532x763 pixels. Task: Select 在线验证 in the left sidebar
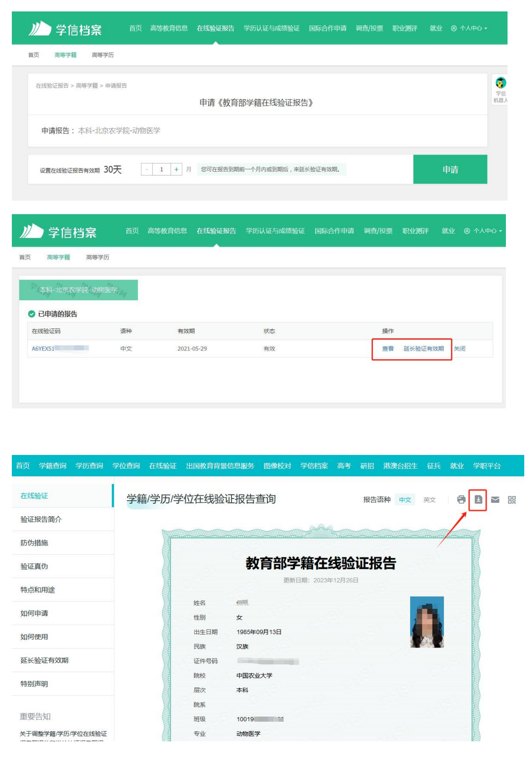[x=62, y=496]
